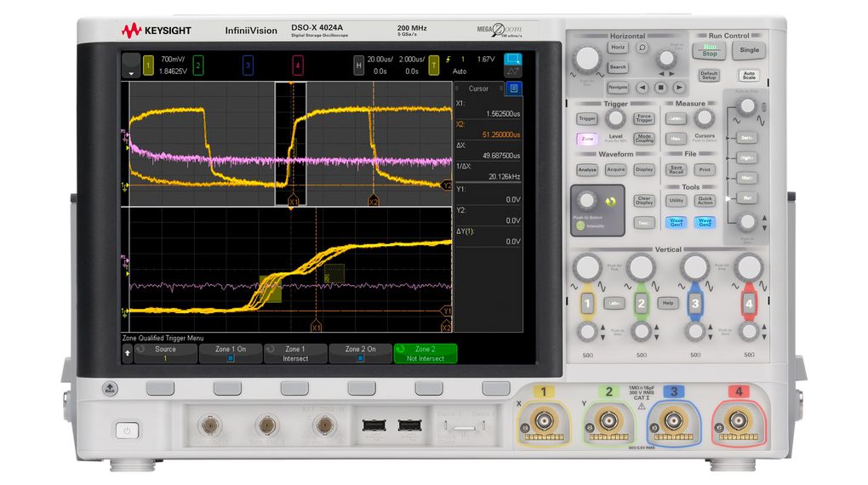Image resolution: width=868 pixels, height=485 pixels.
Task: Tap the red channel 4 badge on screen
Action: click(297, 66)
